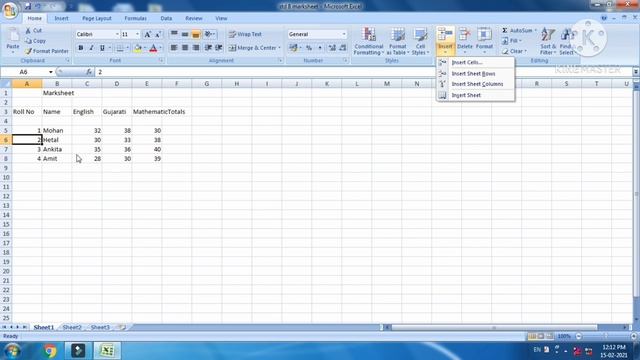Click the formula bar input
The width and height of the screenshot is (640, 360).
(363, 72)
